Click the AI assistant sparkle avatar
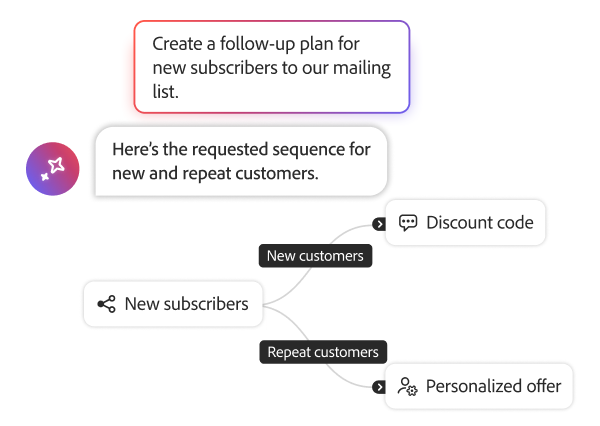The height and width of the screenshot is (426, 600). 52,169
